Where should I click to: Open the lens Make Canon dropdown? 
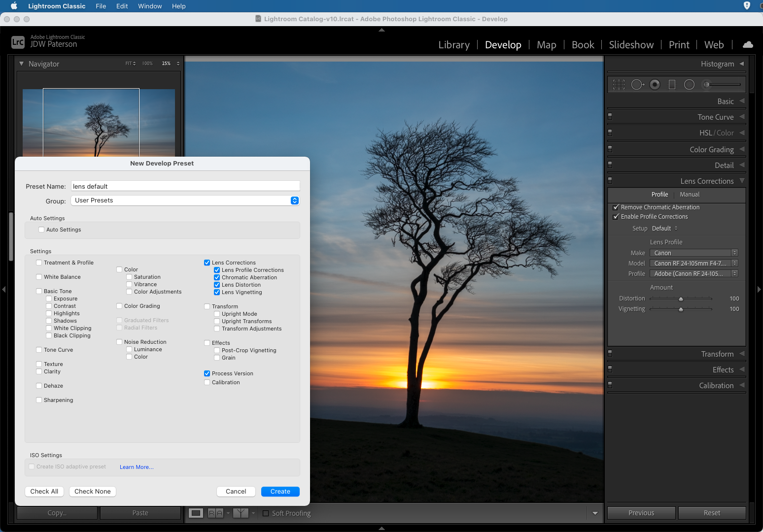(x=694, y=253)
